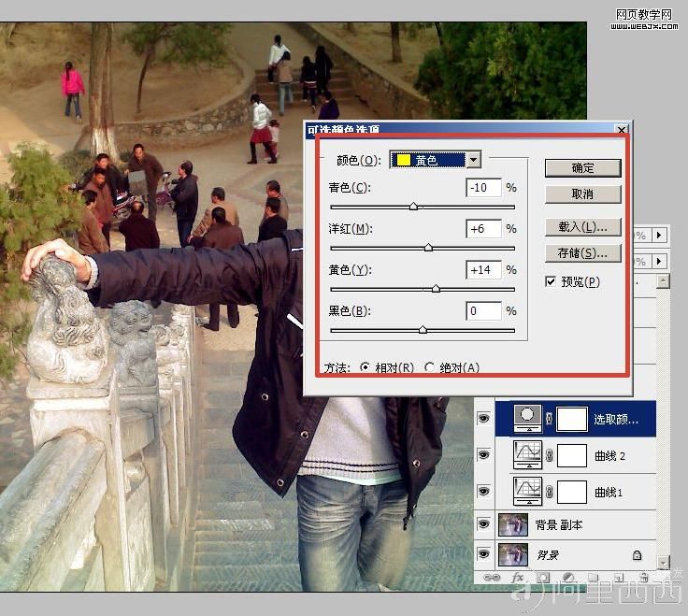Hide the 背景 副本 layer
Image resolution: width=688 pixels, height=616 pixels.
[x=483, y=524]
